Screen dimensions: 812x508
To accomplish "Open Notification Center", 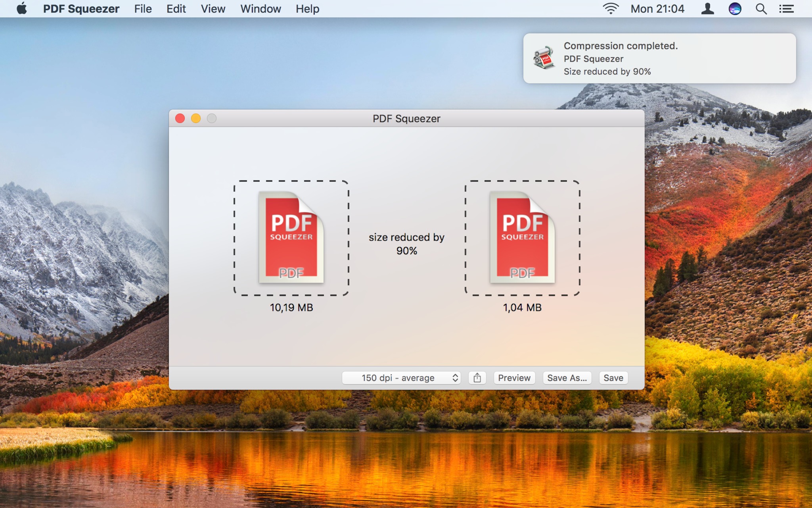I will (787, 9).
